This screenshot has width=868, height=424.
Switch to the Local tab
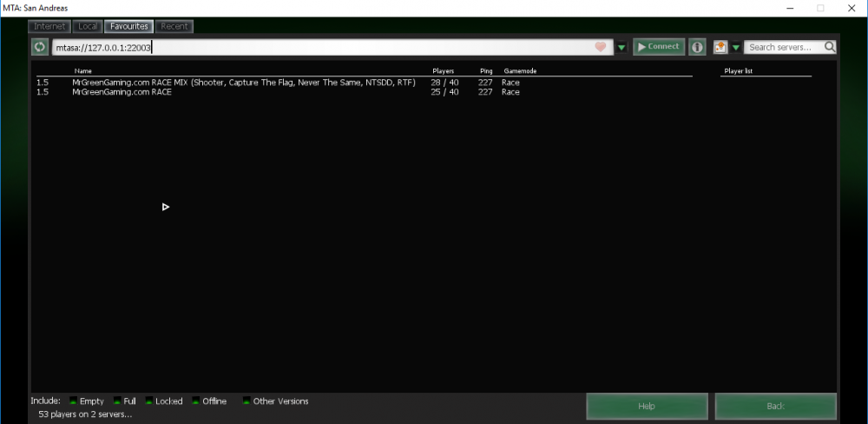click(x=88, y=26)
